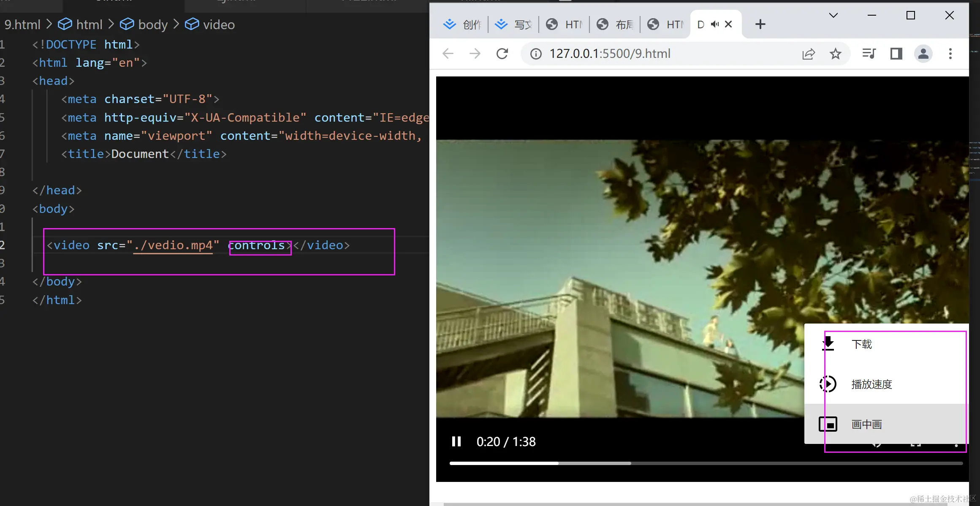Go back to previous page

click(448, 54)
